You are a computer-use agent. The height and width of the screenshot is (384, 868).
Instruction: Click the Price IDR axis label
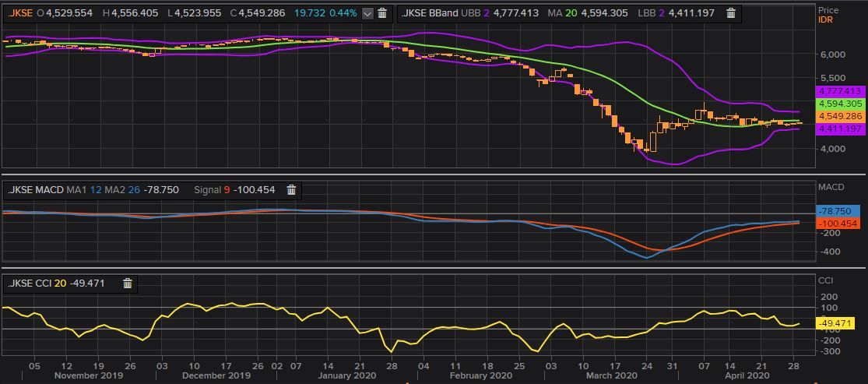[x=828, y=15]
